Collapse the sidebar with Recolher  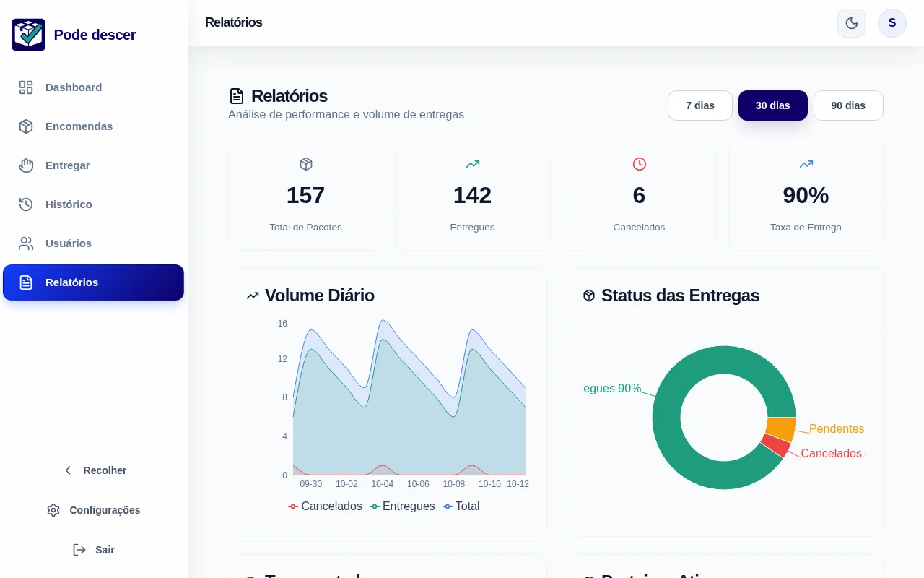coord(94,470)
